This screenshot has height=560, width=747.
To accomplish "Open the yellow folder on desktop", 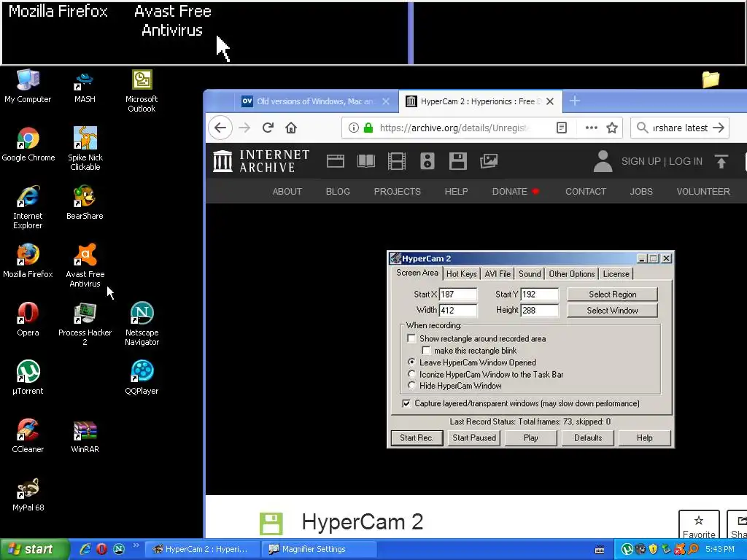I will (711, 79).
